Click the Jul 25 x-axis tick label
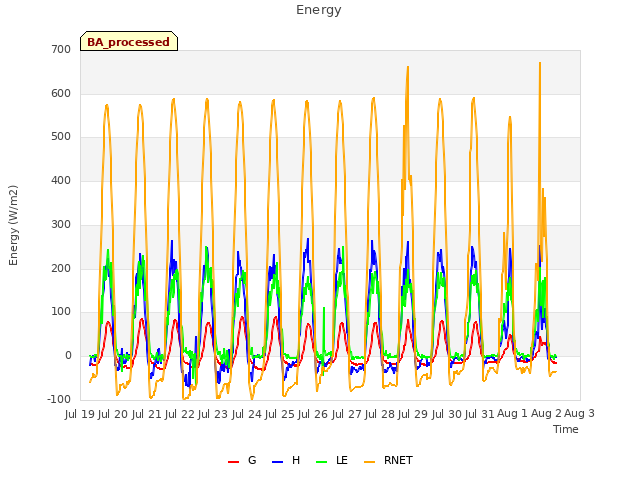 point(280,414)
